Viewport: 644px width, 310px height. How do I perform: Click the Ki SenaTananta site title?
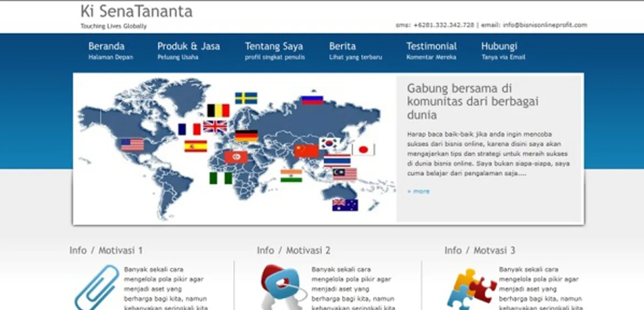(137, 12)
